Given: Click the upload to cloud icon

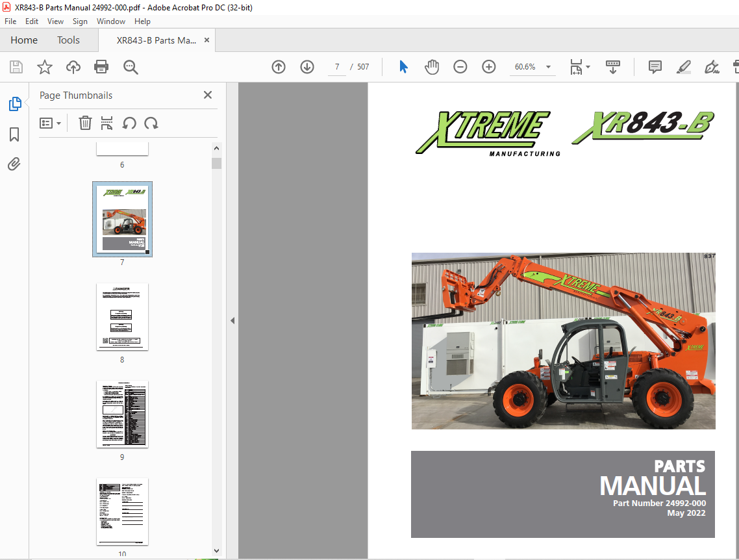Looking at the screenshot, I should click(x=73, y=67).
